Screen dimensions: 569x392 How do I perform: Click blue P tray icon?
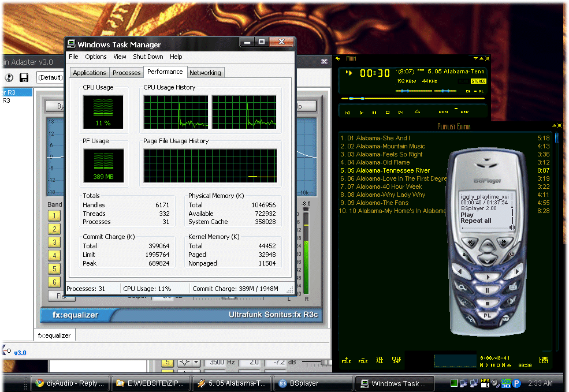(516, 383)
